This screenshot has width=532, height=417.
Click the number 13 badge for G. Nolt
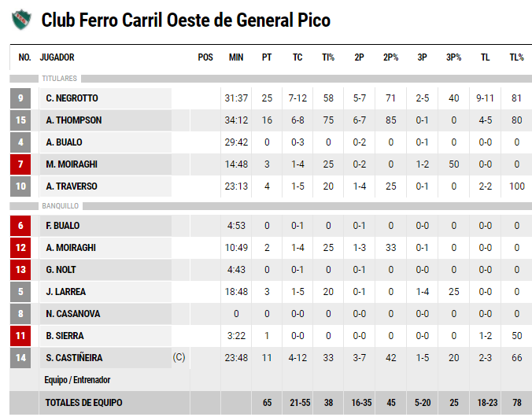[20, 270]
